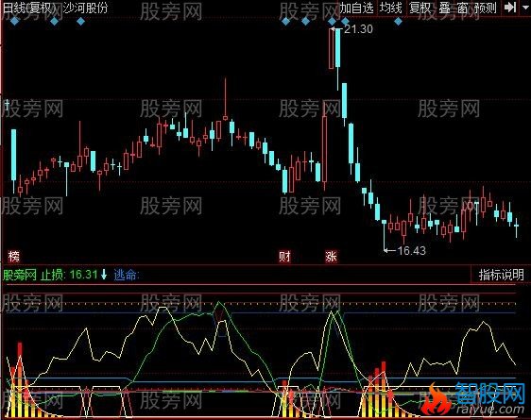This screenshot has width=531, height=420.
Task: Click the 沙河股份 stock name
Action: [85, 8]
